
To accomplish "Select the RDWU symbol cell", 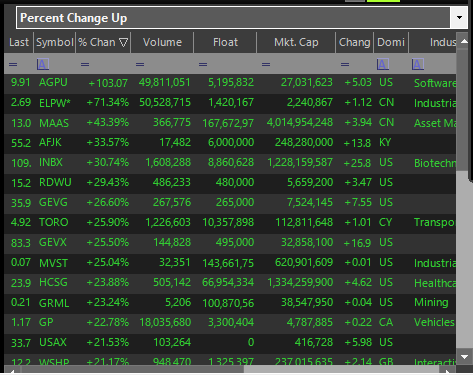I will coord(55,183).
